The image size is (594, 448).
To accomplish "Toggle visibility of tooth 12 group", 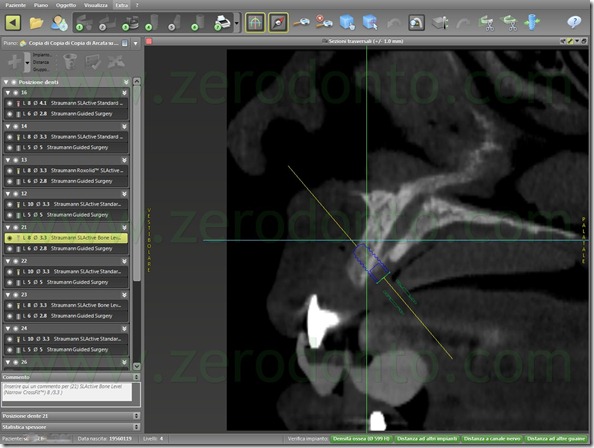I will coord(16,194).
